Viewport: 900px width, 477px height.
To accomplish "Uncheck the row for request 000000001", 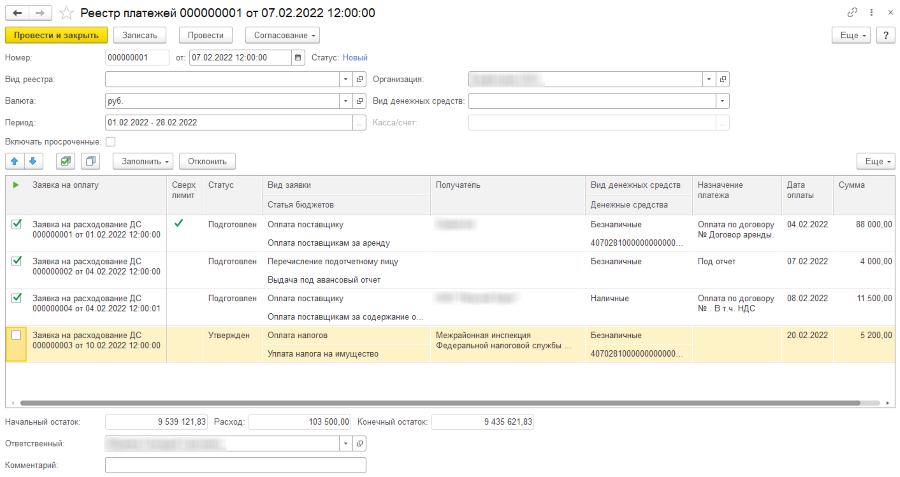I will (17, 224).
